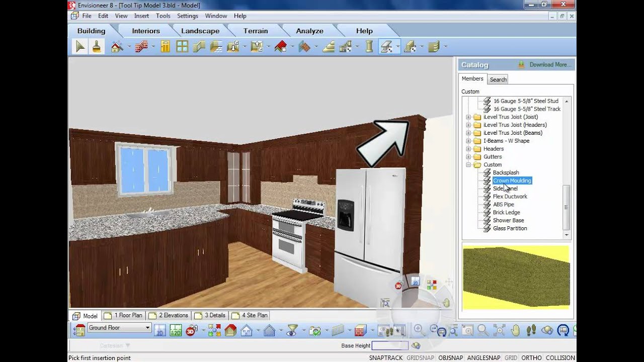The width and height of the screenshot is (644, 362).
Task: Toggle ORTHO mode in status bar
Action: [531, 358]
